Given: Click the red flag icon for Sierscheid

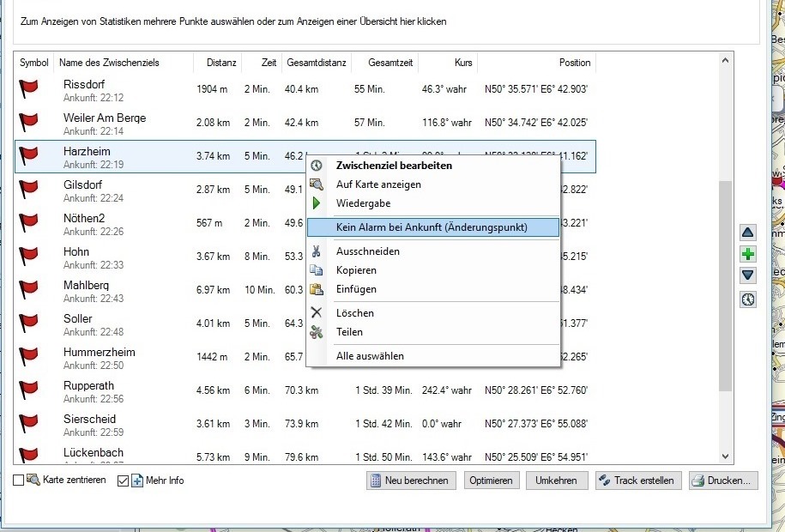Looking at the screenshot, I should click(x=30, y=424).
